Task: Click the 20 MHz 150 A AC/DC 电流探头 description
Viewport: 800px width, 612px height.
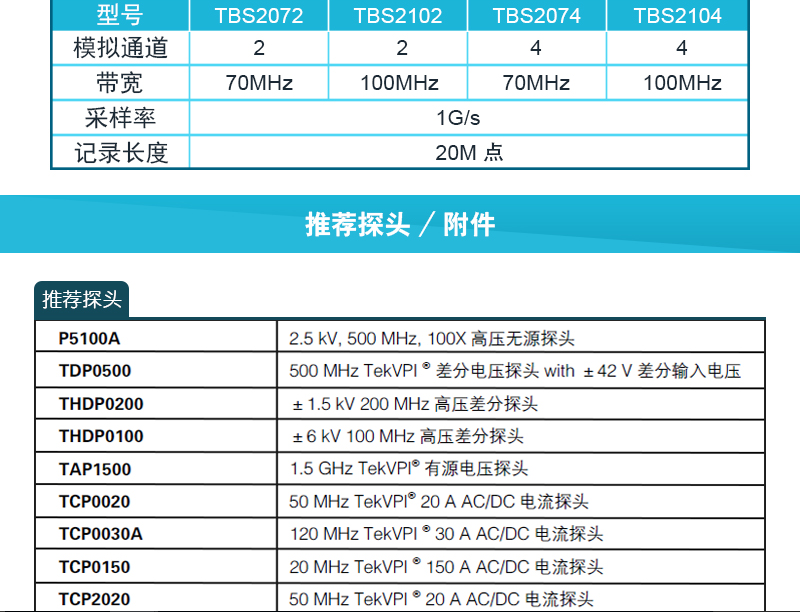Action: tap(446, 567)
